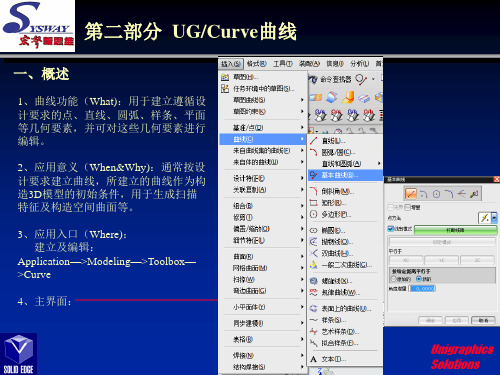This screenshot has height=375, width=500.
Task: Click the 多边形(P) polygon icon in submenu
Action: [313, 214]
